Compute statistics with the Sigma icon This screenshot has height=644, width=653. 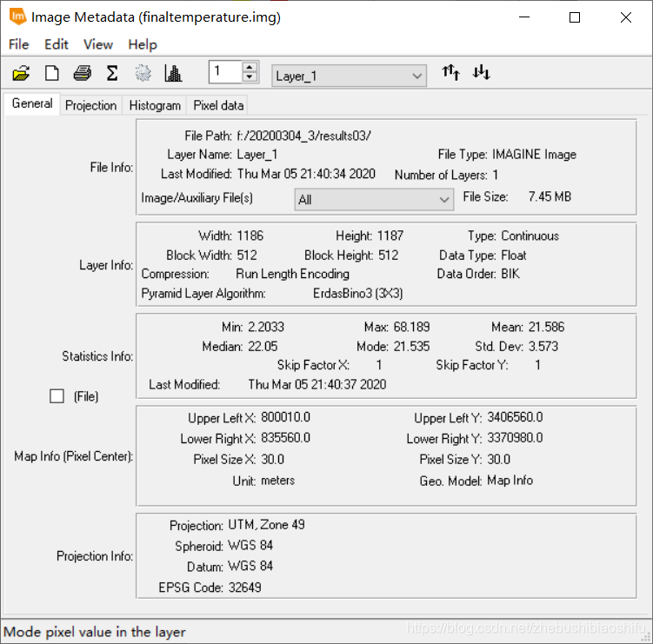[112, 73]
